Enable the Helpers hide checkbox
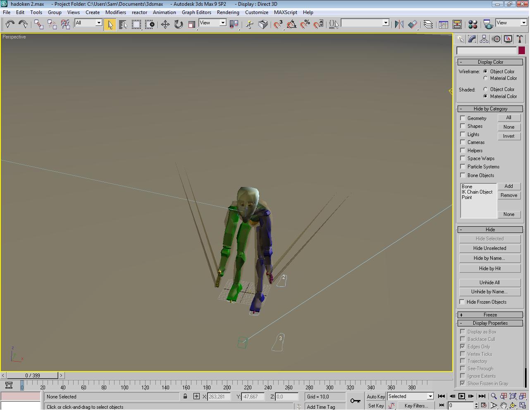This screenshot has width=532, height=410. [x=463, y=151]
